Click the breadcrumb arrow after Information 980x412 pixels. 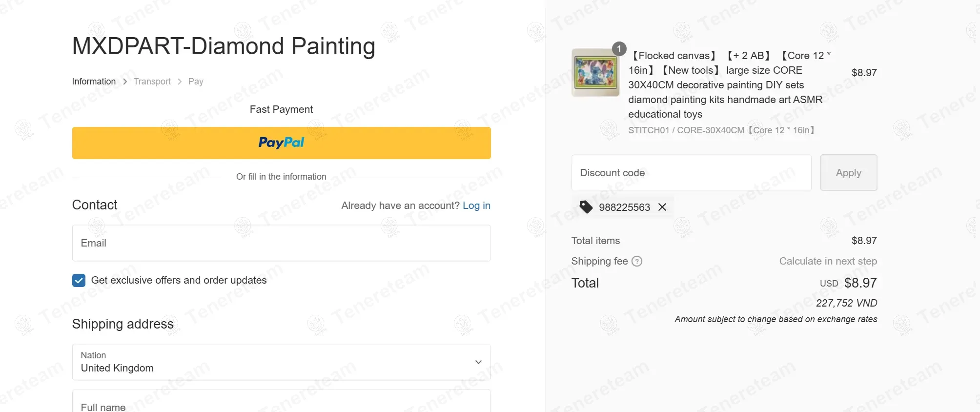125,82
